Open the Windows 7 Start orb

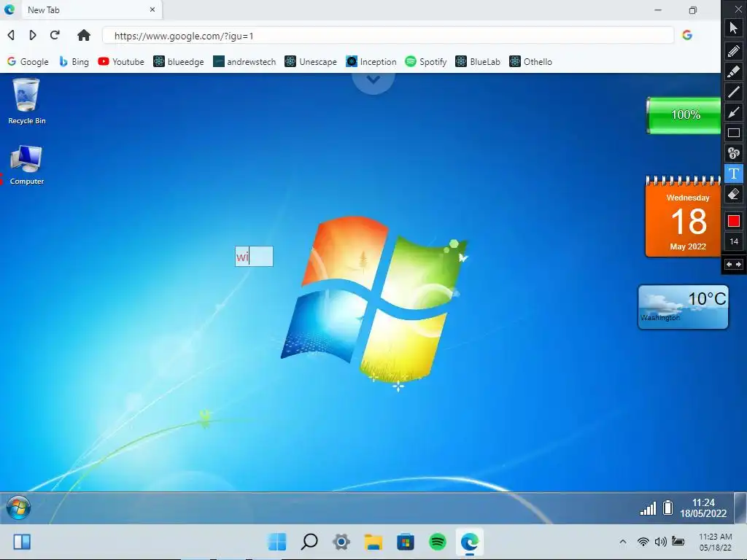click(x=18, y=507)
